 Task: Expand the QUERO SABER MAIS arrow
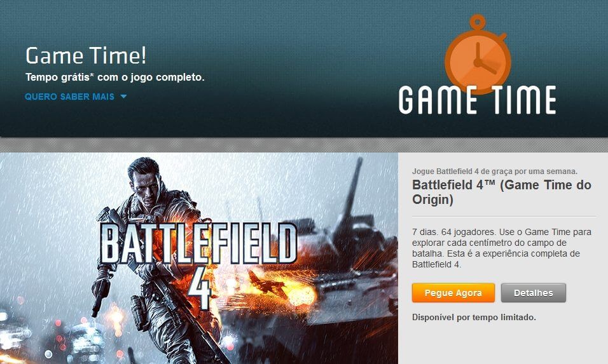pos(123,97)
